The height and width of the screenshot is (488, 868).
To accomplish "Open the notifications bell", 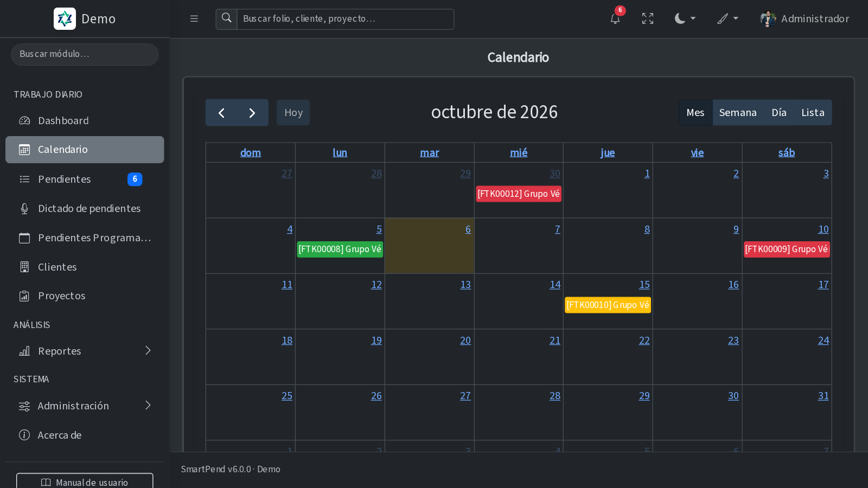I will coord(615,19).
